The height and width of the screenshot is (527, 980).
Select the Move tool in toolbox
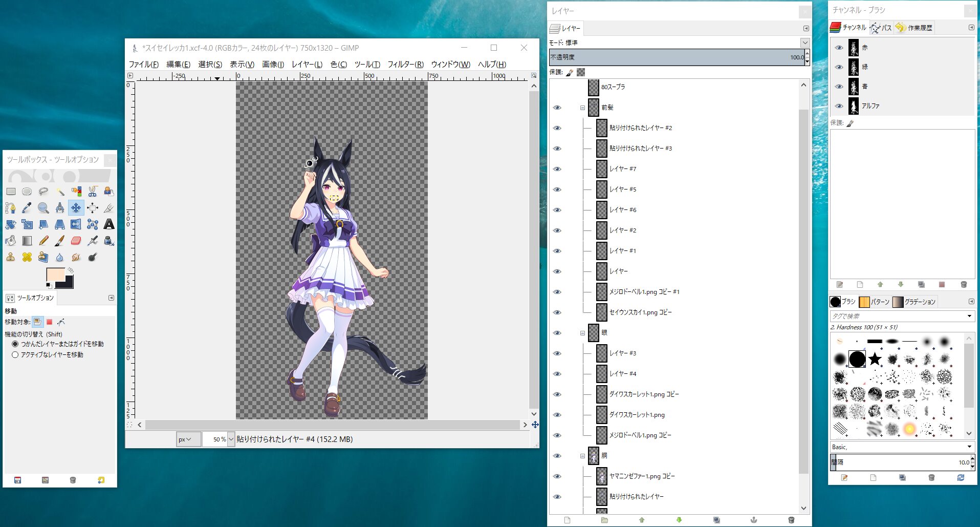click(x=76, y=208)
